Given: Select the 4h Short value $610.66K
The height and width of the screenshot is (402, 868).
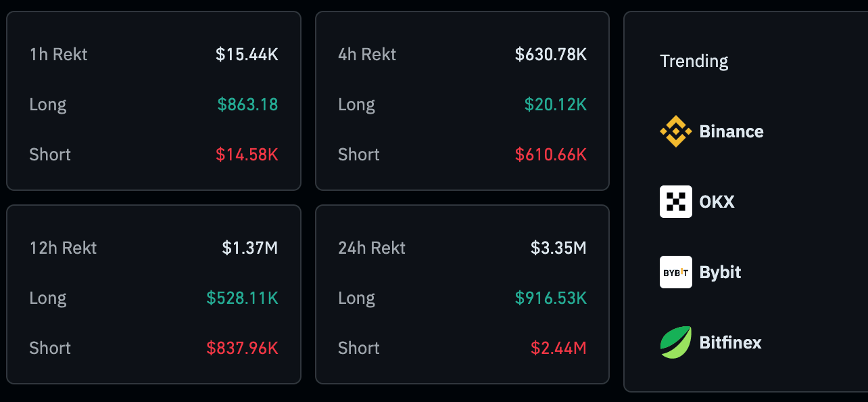Looking at the screenshot, I should coord(550,154).
